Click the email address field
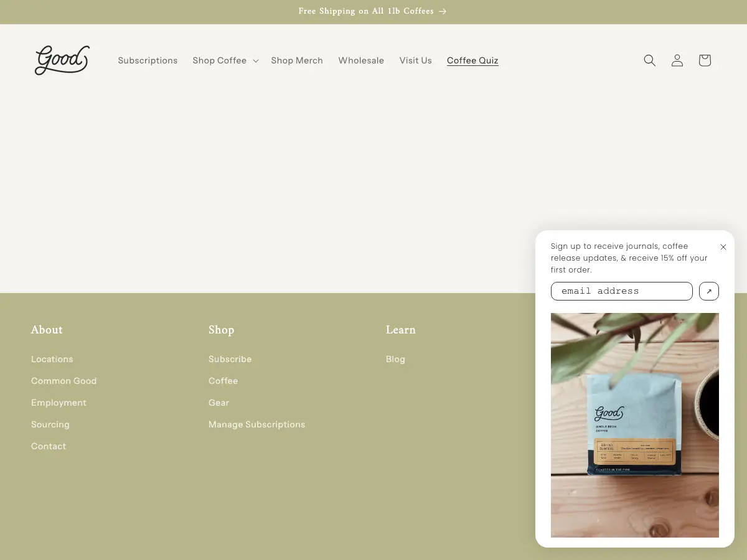The width and height of the screenshot is (747, 560). [x=622, y=291]
